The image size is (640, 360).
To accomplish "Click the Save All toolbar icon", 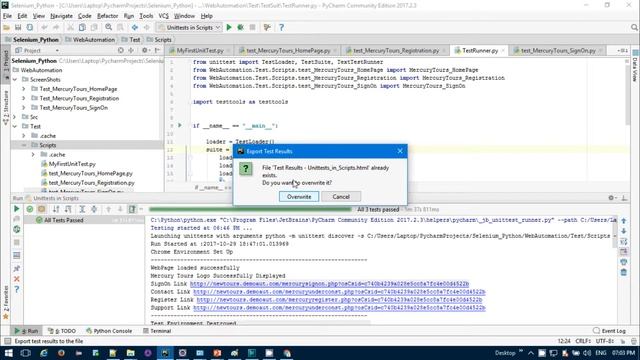I will (x=18, y=27).
